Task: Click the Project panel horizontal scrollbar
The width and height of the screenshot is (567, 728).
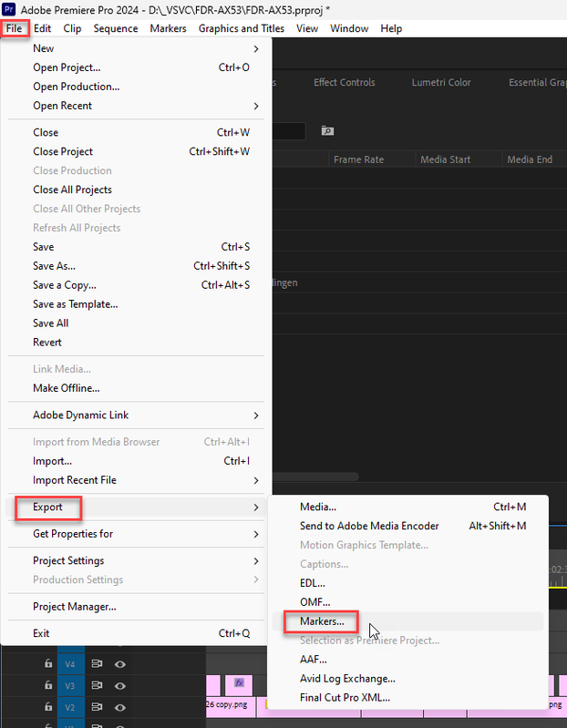Action: [315, 477]
